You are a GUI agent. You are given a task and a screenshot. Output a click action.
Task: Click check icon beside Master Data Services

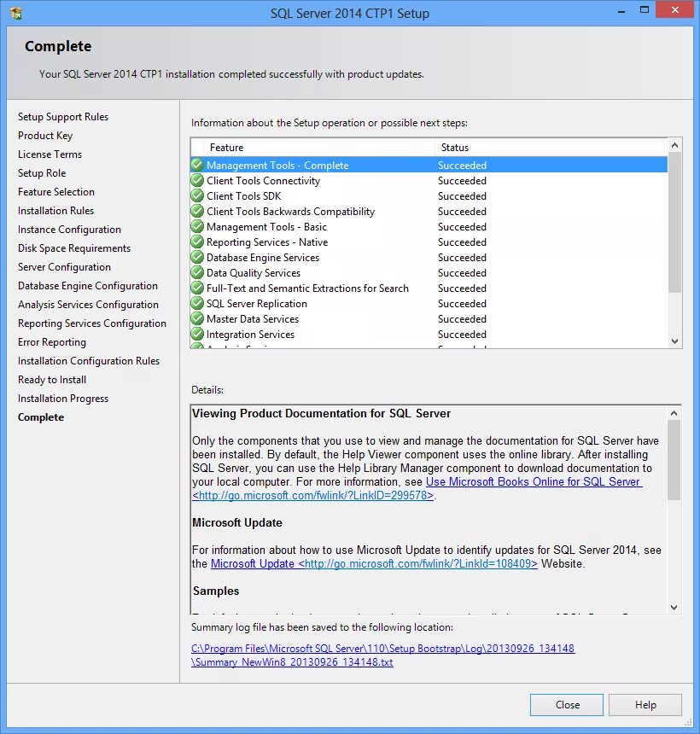pyautogui.click(x=197, y=319)
